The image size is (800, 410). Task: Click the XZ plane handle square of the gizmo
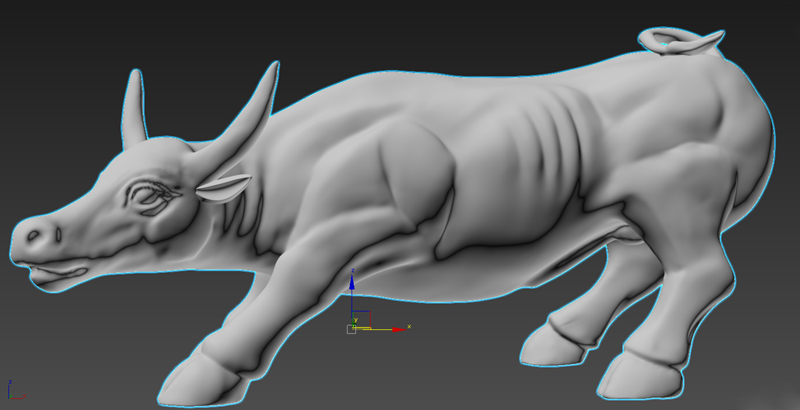click(361, 319)
